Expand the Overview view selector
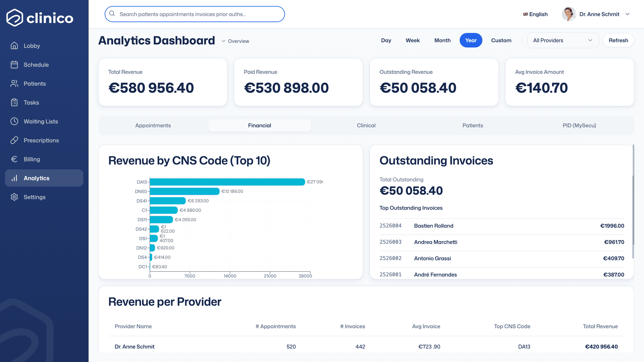Screen dimensions: 644x362 [235, 41]
